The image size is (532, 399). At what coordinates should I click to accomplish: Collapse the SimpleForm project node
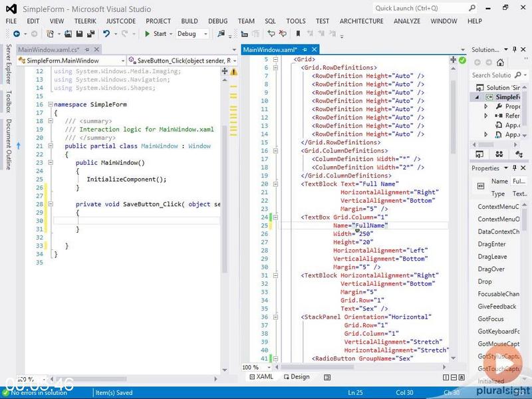pyautogui.click(x=477, y=97)
